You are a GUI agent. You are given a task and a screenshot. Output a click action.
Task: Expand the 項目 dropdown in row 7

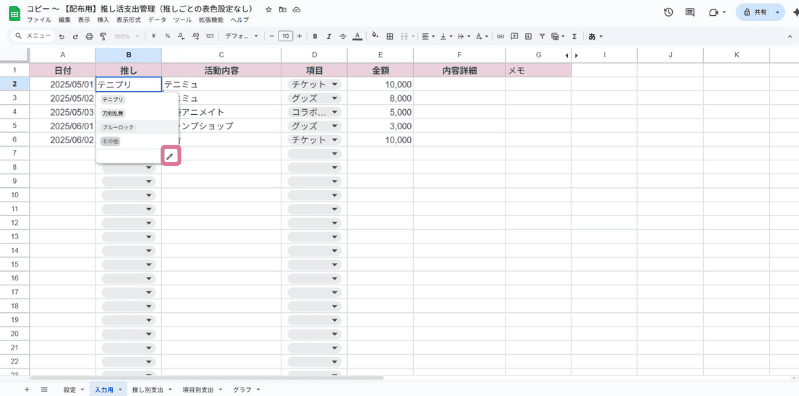click(x=314, y=153)
